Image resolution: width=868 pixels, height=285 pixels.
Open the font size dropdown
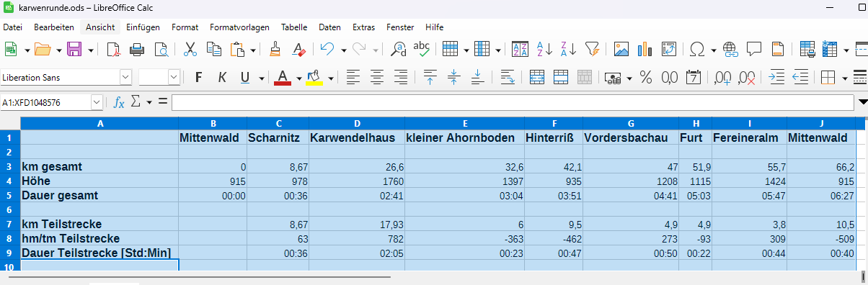(x=174, y=77)
